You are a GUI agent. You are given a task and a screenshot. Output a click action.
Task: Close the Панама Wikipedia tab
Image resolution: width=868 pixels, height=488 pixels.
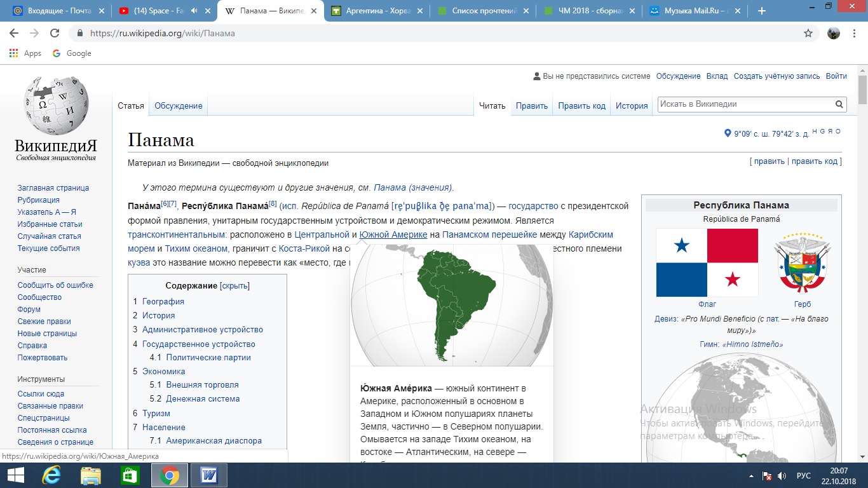click(313, 11)
